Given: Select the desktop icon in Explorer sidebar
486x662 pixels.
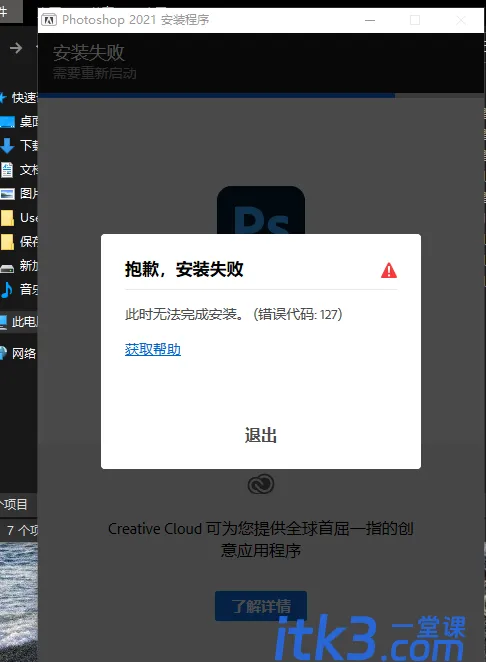Looking at the screenshot, I should click(7, 122).
